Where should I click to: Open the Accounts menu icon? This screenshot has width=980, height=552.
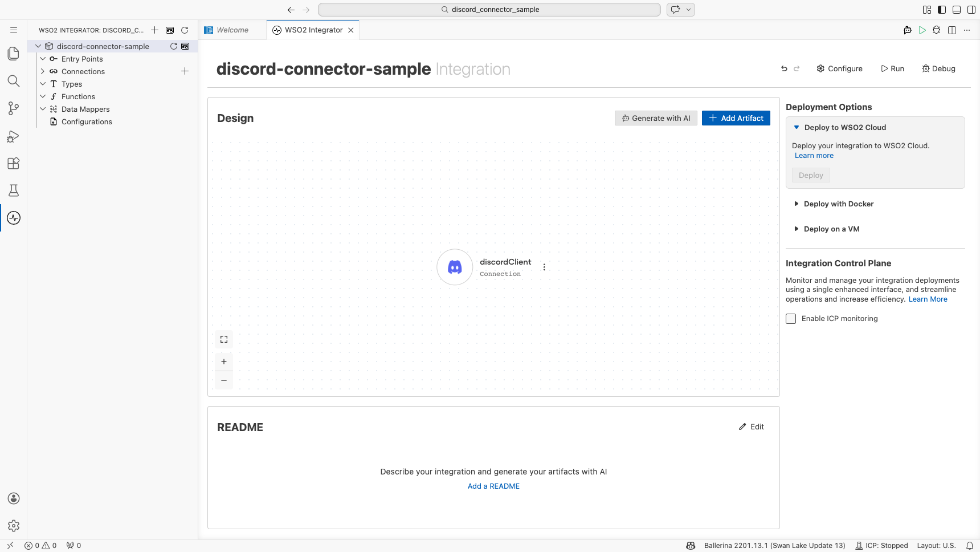(x=14, y=498)
